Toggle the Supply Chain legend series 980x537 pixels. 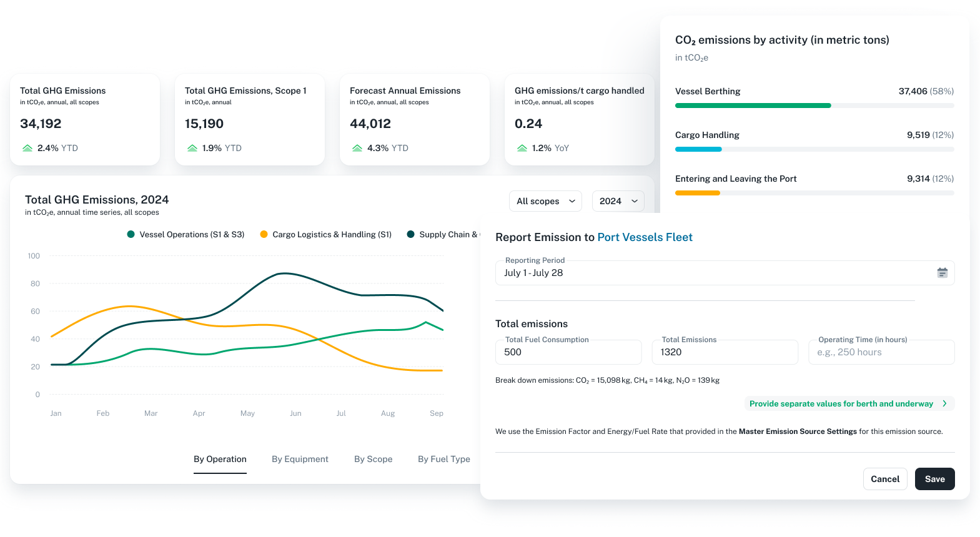(442, 235)
